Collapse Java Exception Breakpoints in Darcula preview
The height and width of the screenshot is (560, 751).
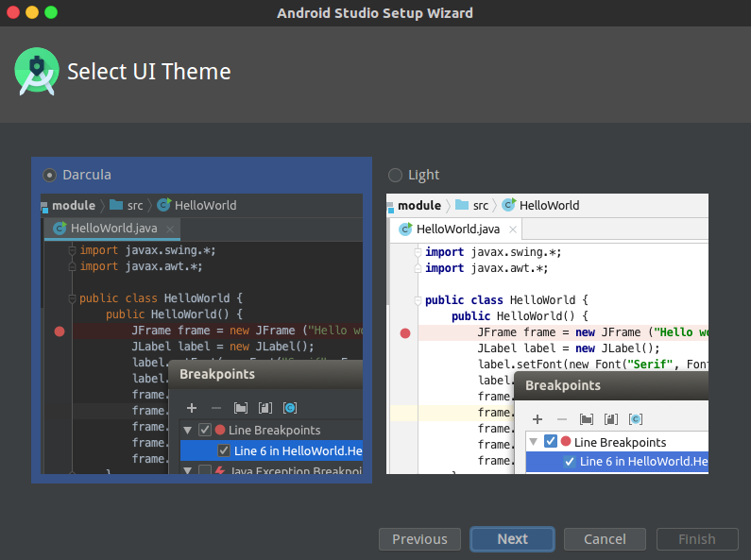pos(188,470)
